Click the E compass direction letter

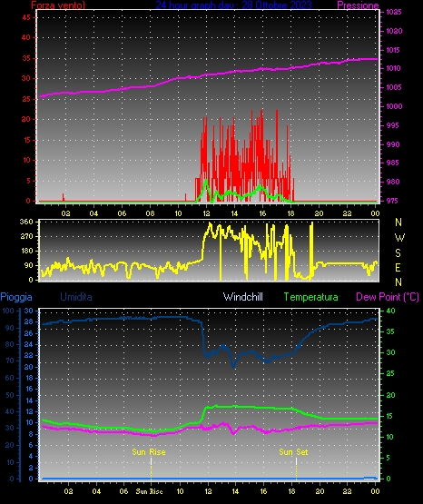click(398, 267)
